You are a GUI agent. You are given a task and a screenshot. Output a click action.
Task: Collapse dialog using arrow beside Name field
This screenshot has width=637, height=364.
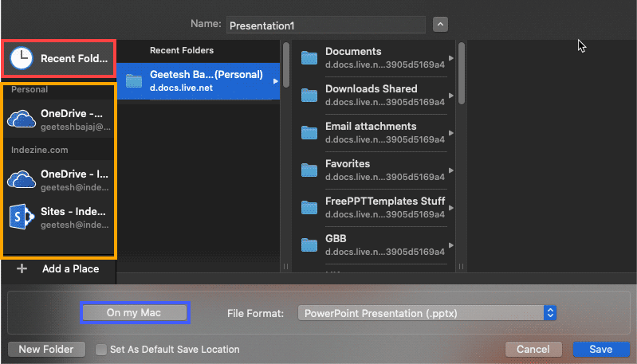(440, 25)
